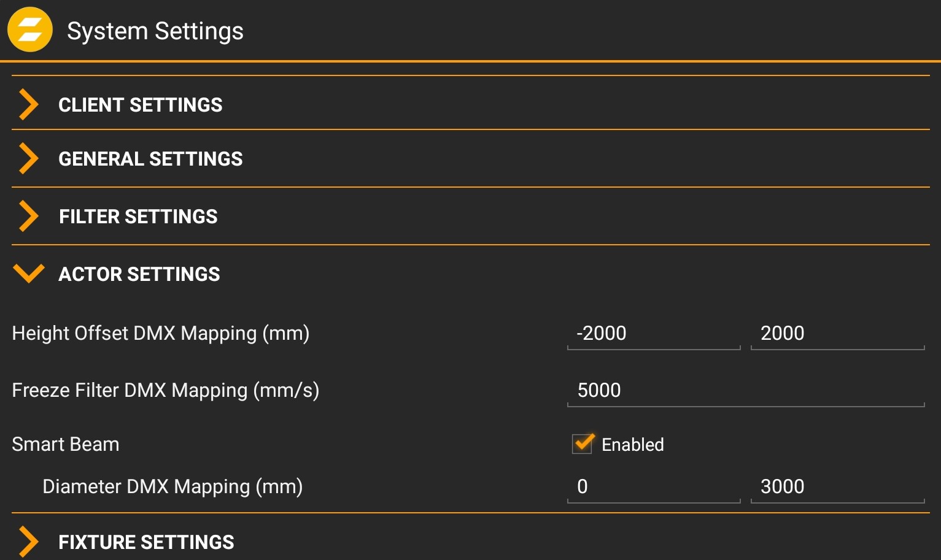Viewport: 941px width, 560px height.
Task: Edit Height Offset maximum value 2000
Action: pos(837,333)
